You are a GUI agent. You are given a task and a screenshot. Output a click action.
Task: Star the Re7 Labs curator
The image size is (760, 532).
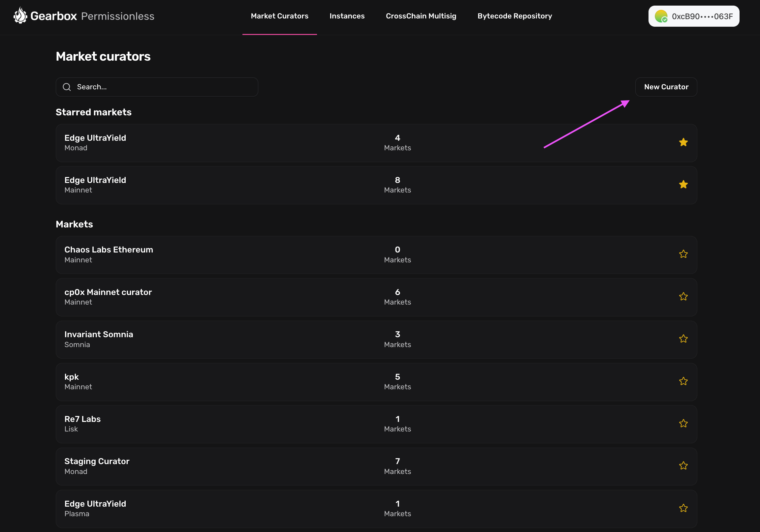coord(683,424)
